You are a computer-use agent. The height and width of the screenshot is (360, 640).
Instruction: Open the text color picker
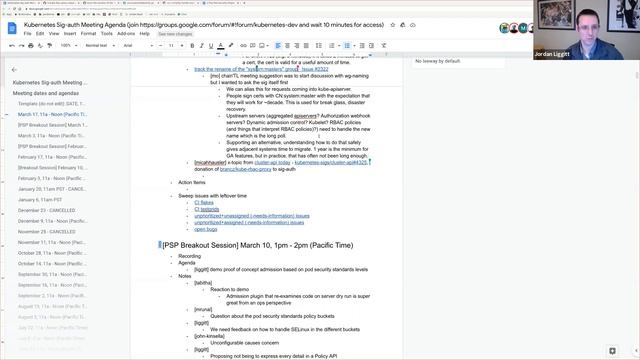click(x=221, y=45)
